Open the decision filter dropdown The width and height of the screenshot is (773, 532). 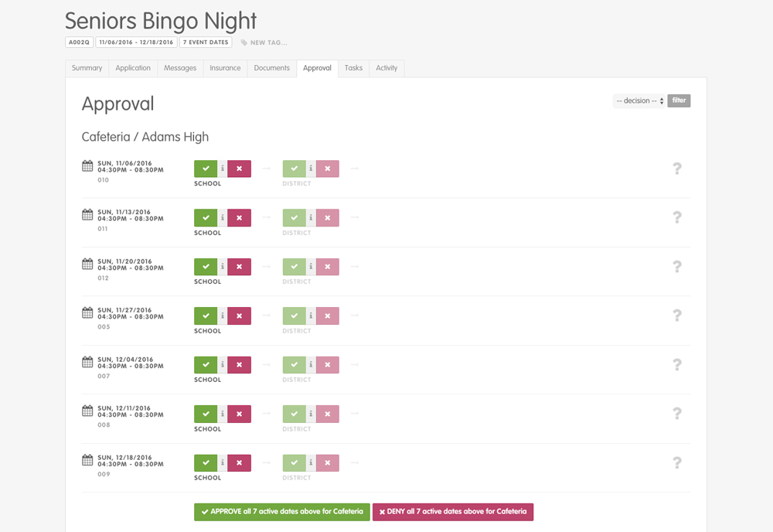(x=639, y=101)
